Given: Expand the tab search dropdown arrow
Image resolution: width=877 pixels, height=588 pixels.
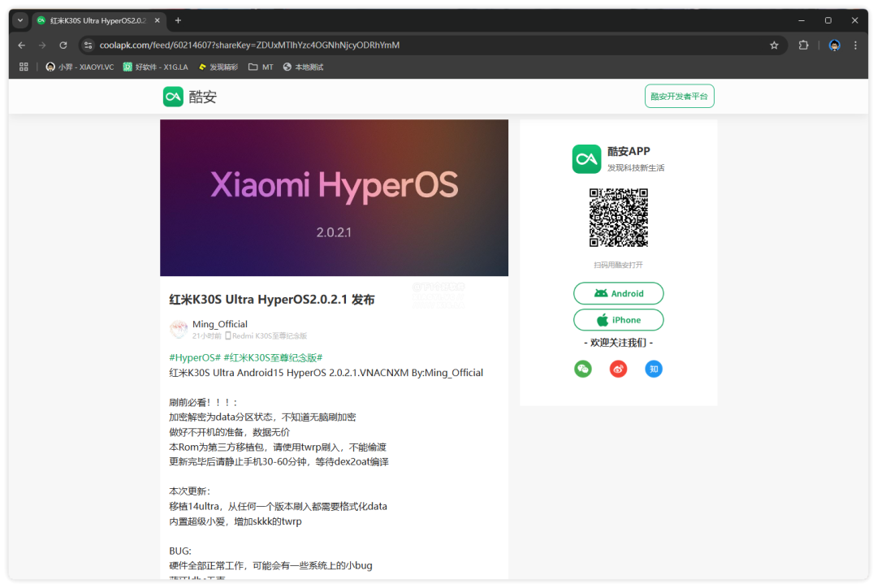Looking at the screenshot, I should pos(20,20).
